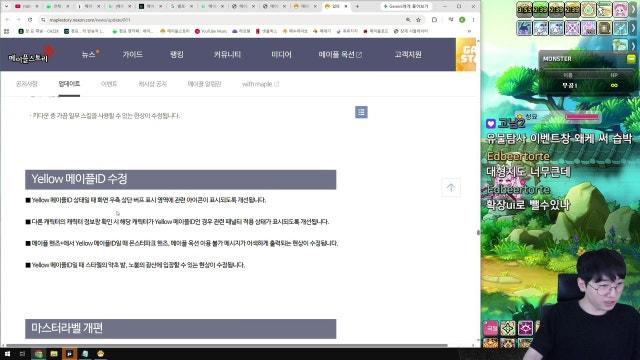Click the pink-haired character buff icon
The image size is (640, 360).
tap(620, 10)
